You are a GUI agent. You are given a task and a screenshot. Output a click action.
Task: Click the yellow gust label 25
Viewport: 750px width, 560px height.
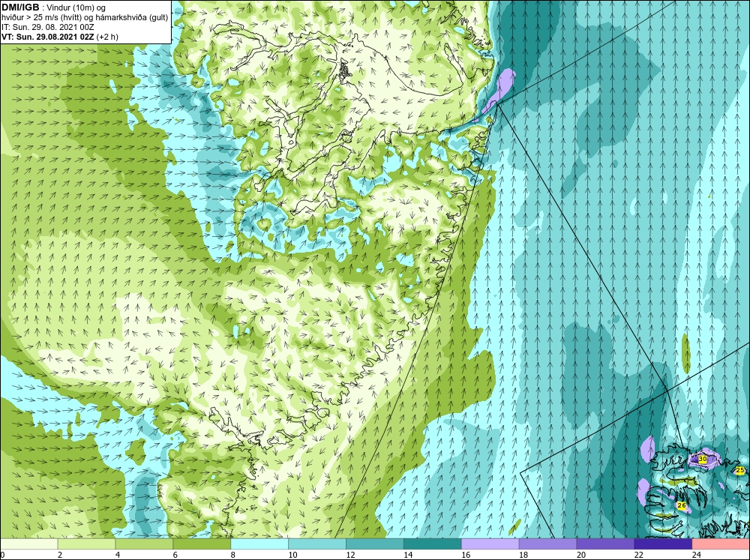point(740,471)
